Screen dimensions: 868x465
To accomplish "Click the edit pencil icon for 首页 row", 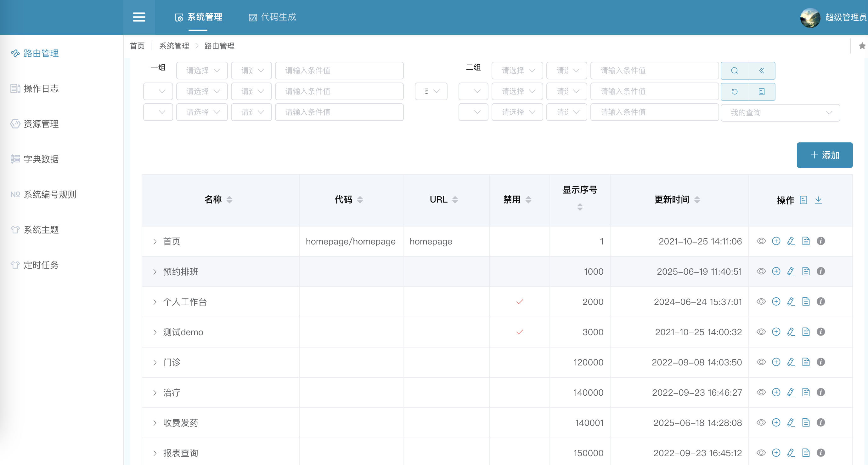I will (x=791, y=241).
